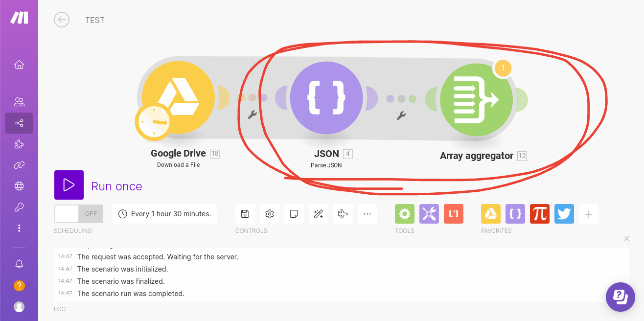Screen dimensions: 644x321
Task: Save the scenario with disk icon
Action: coord(245,214)
